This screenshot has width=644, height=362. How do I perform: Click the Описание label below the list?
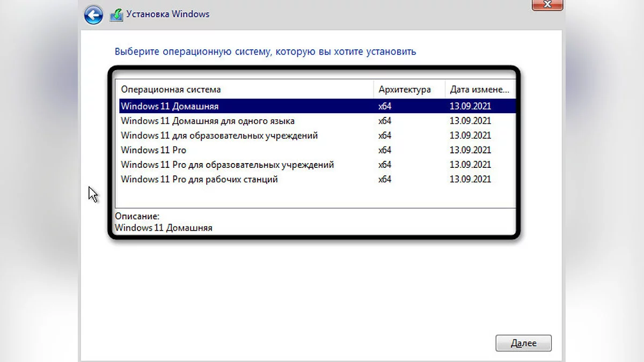pos(137,216)
